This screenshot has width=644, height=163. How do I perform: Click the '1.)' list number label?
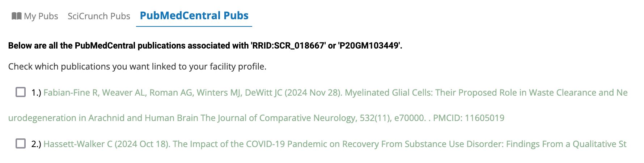(x=36, y=93)
